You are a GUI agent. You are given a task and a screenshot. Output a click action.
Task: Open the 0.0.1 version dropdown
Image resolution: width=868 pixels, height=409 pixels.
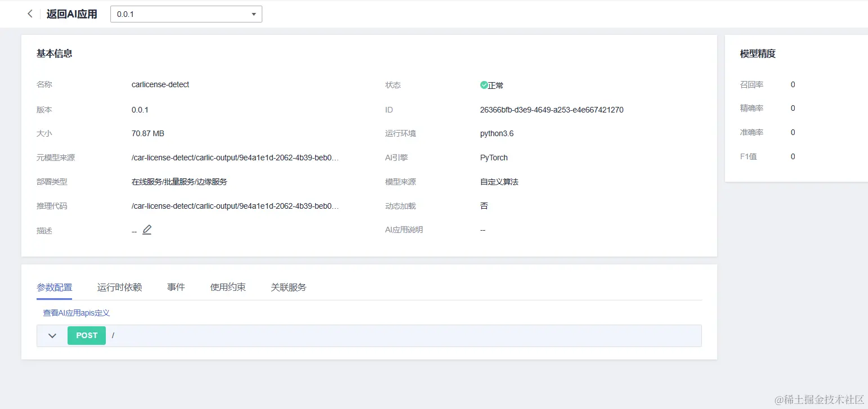[x=186, y=14]
